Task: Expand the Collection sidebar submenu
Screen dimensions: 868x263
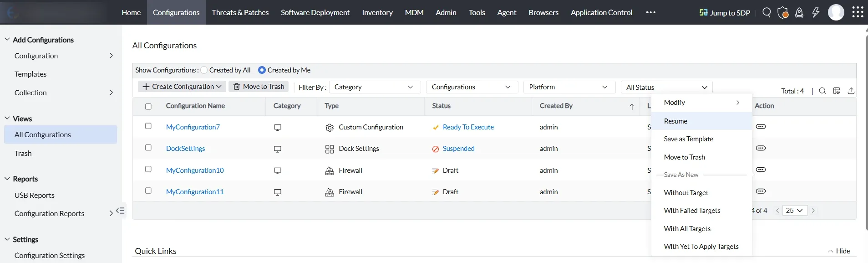Action: pyautogui.click(x=111, y=93)
